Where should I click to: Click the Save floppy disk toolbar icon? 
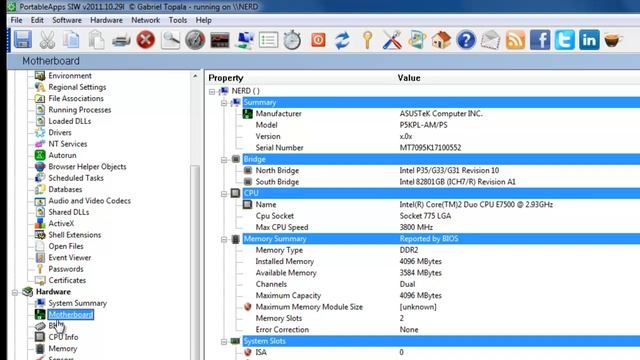pyautogui.click(x=23, y=40)
